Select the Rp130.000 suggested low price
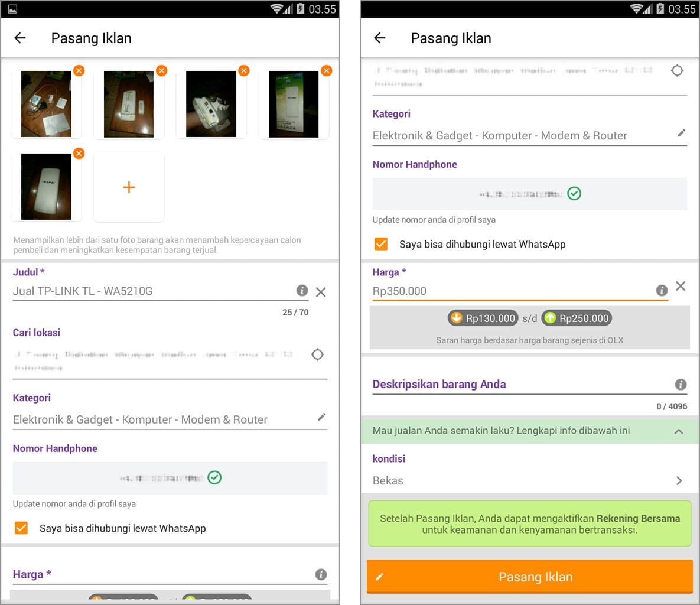700x605 pixels. point(483,318)
